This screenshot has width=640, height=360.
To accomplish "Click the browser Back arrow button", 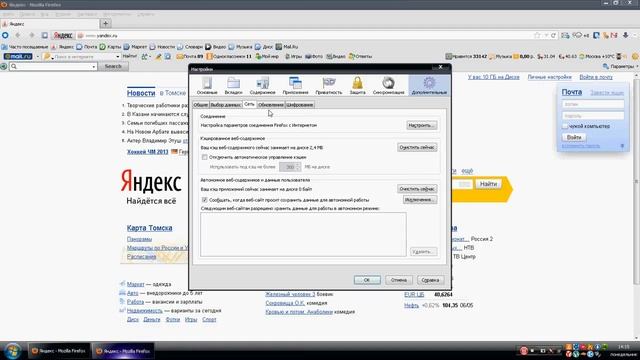I will coord(18,36).
